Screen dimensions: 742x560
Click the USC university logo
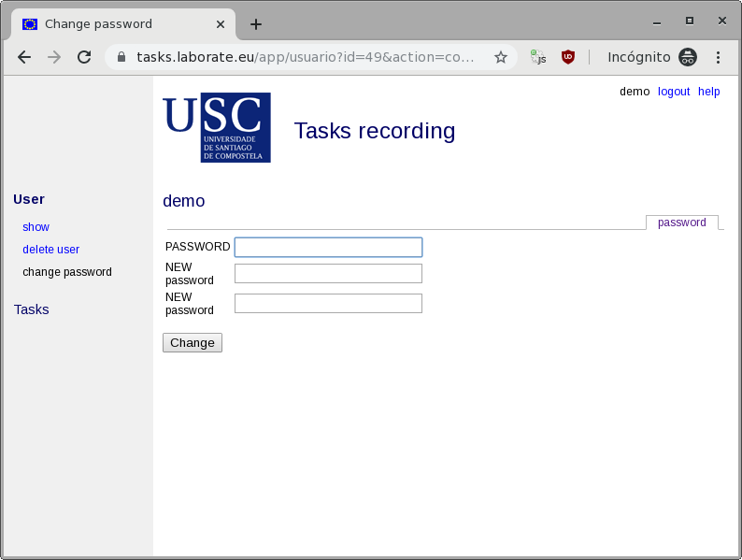coord(217,127)
